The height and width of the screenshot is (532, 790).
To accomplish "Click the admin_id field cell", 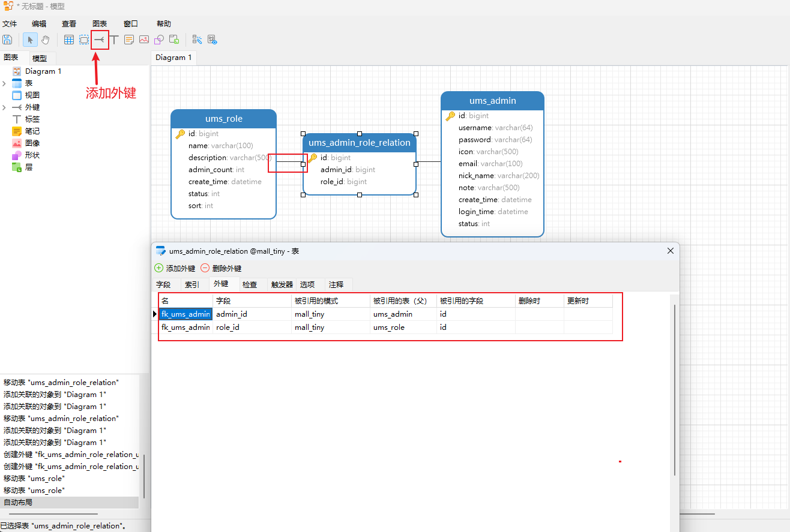I will coord(252,314).
